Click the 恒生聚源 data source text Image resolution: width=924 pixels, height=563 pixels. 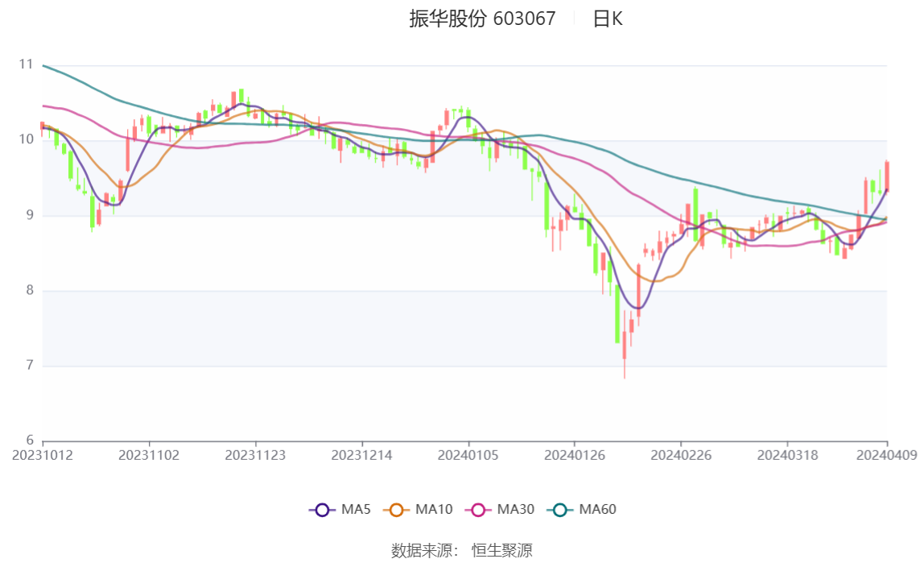pos(502,551)
